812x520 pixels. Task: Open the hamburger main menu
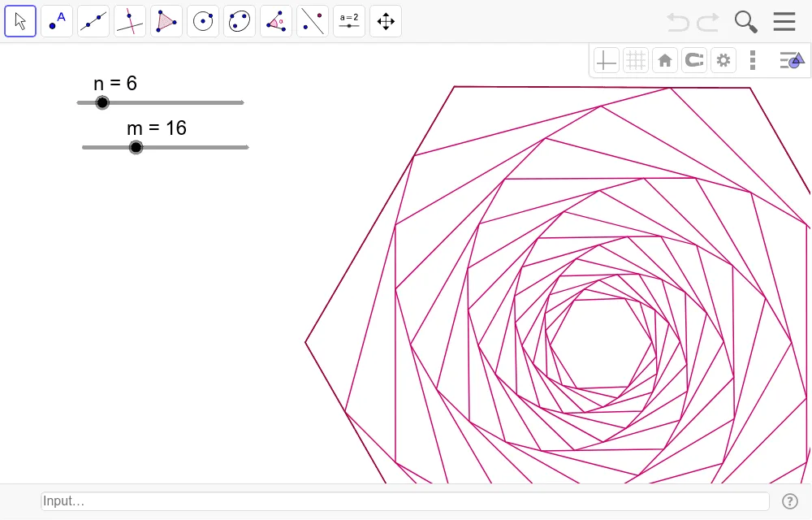coord(784,22)
